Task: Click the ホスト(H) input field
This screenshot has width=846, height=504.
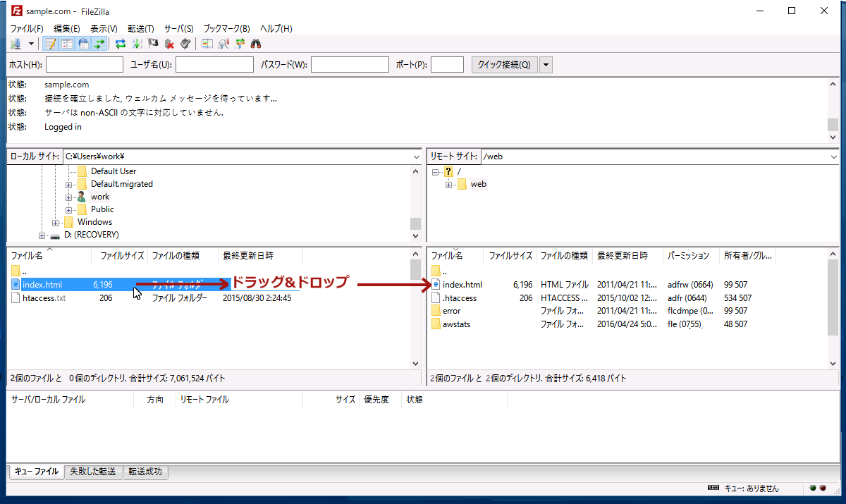Action: click(x=84, y=65)
